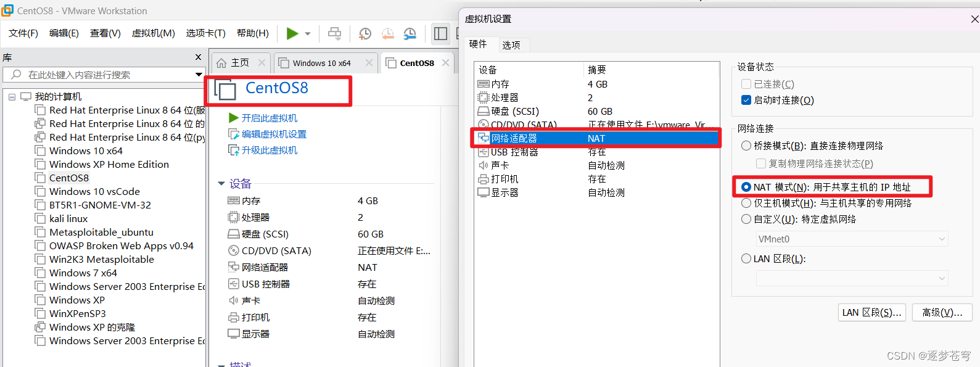
Task: Select Metasploitable_ubuntu in library tree
Action: coord(101,232)
